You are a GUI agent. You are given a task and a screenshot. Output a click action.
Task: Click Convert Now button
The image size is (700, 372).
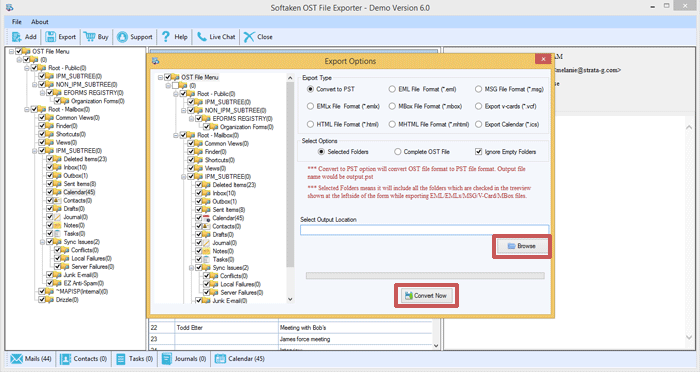tap(426, 296)
